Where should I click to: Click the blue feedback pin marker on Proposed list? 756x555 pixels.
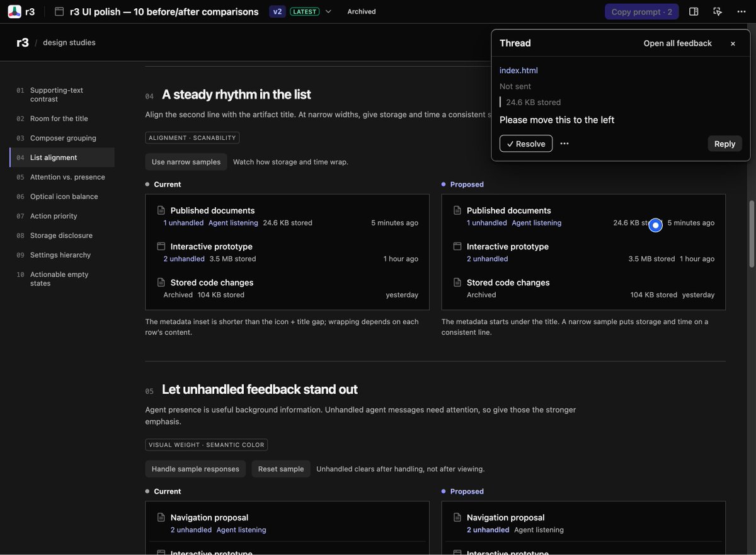coord(656,225)
